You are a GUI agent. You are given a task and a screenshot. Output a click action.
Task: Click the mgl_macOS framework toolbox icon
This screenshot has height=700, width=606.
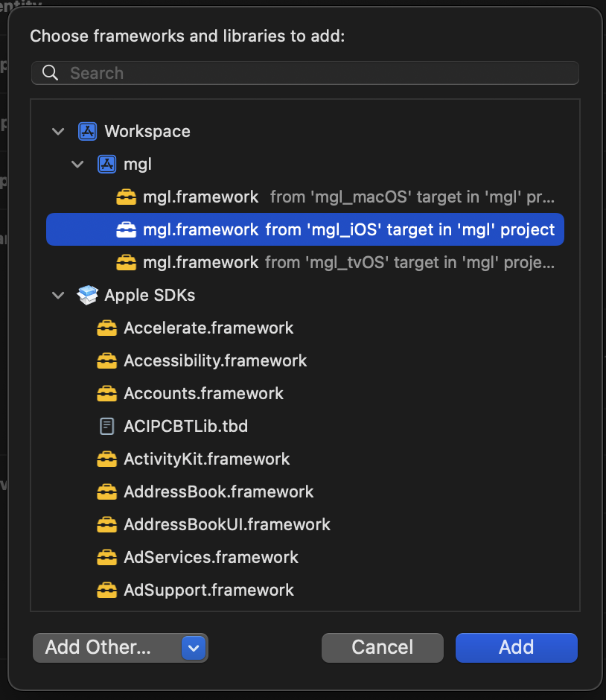[x=127, y=197]
